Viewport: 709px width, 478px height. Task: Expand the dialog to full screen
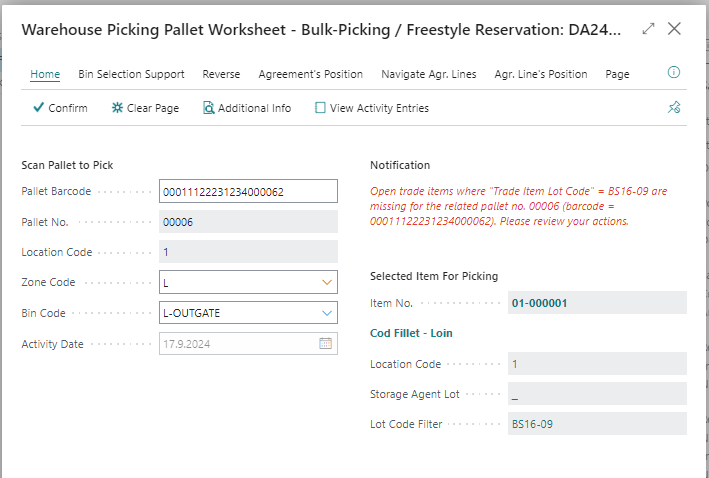point(648,29)
